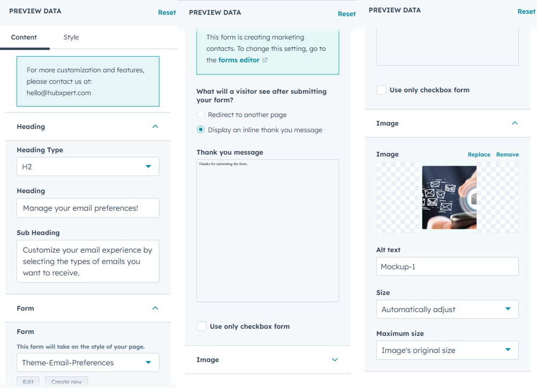Click Reset in the left Preview Data panel
The height and width of the screenshot is (392, 537).
point(167,13)
